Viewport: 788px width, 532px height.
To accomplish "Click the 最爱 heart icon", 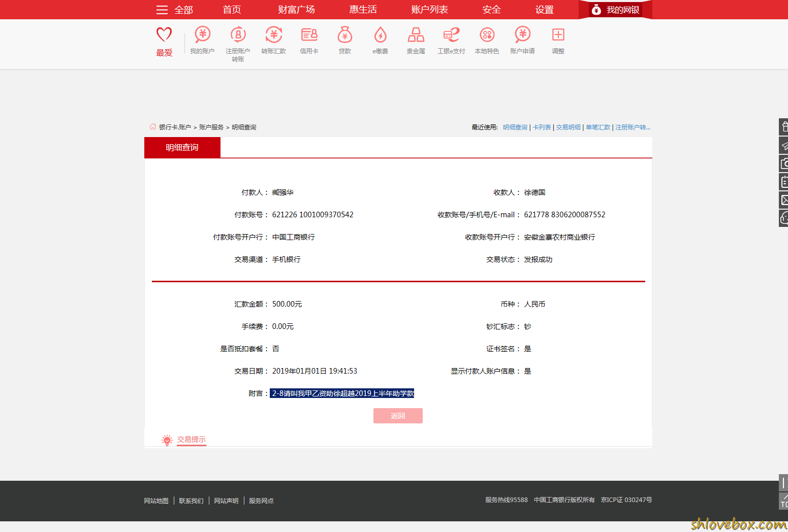I will [164, 35].
